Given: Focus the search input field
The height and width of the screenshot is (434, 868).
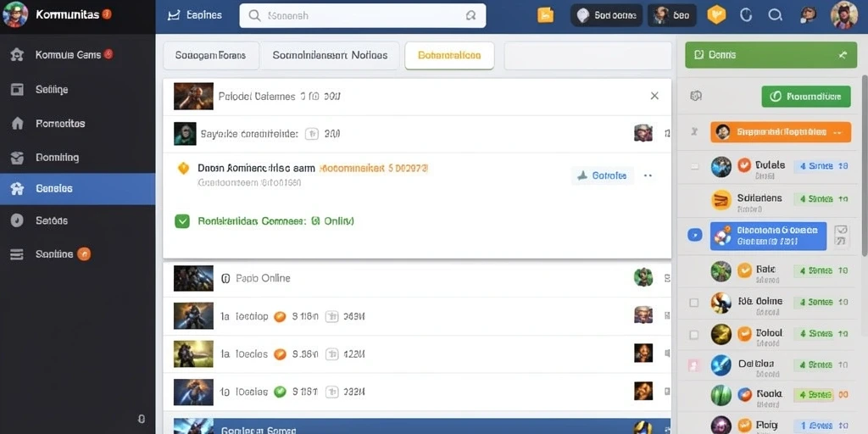Looking at the screenshot, I should (363, 15).
